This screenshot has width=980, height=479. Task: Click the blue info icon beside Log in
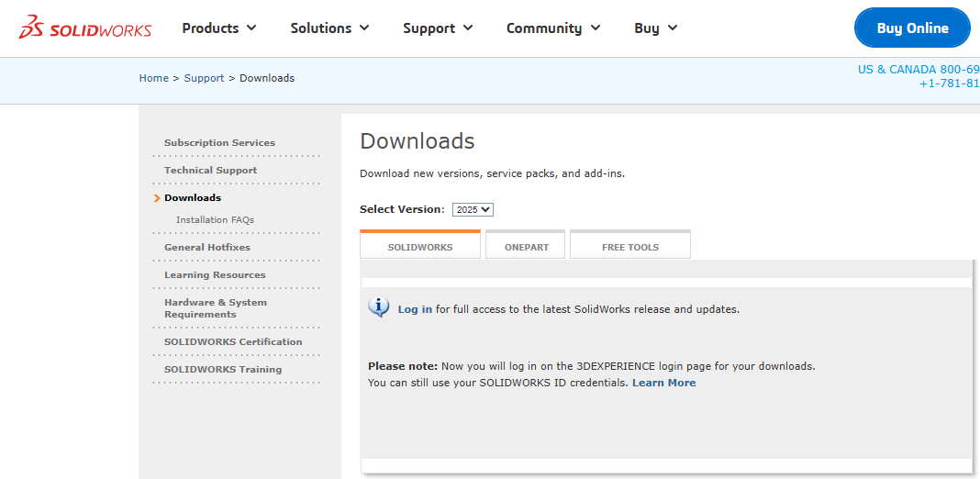click(x=378, y=307)
